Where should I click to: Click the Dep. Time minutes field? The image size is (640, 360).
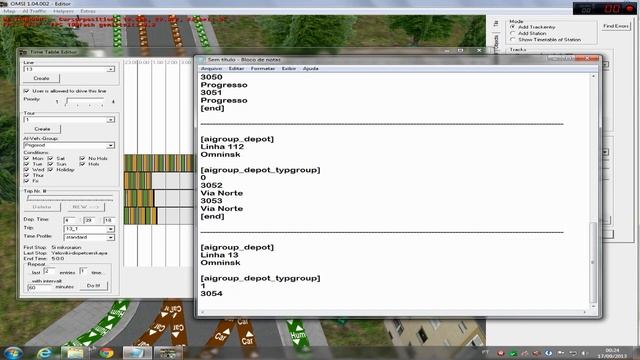[90, 220]
